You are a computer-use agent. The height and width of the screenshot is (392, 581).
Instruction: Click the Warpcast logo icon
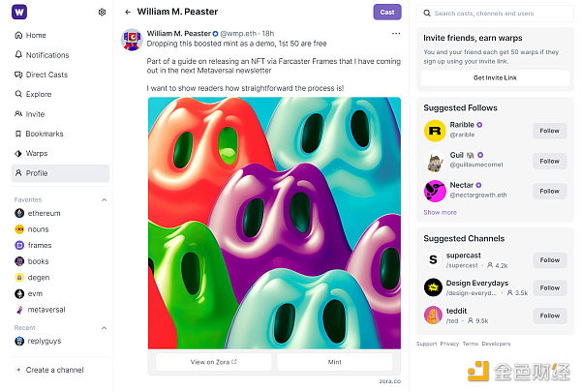point(20,13)
